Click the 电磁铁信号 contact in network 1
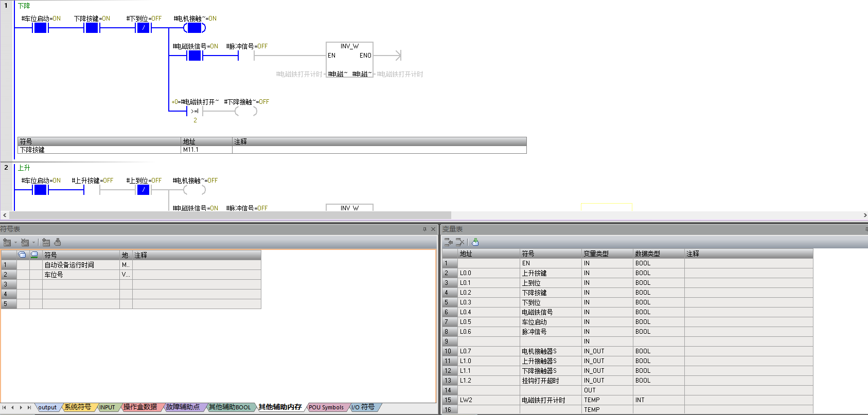This screenshot has width=868, height=415. [194, 56]
